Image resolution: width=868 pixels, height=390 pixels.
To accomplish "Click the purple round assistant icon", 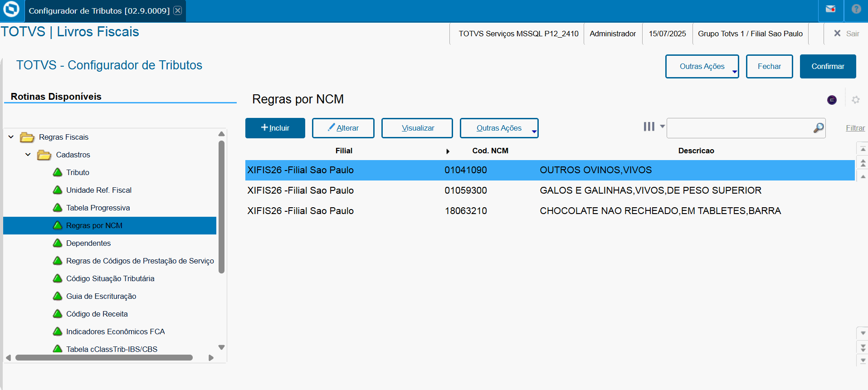I will click(x=832, y=100).
